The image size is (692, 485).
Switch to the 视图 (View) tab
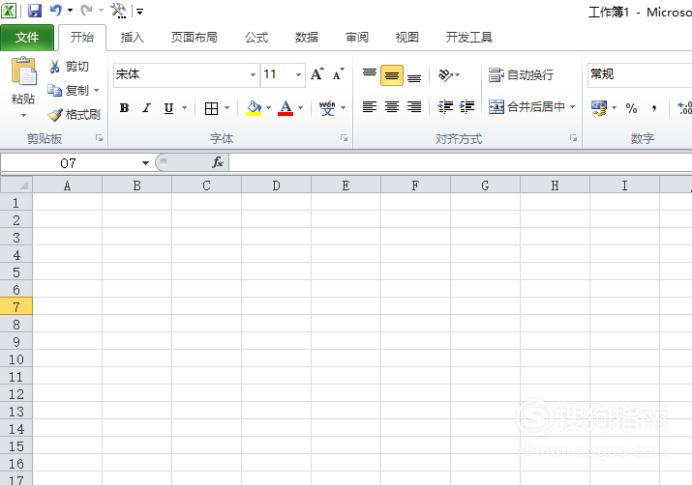click(407, 38)
